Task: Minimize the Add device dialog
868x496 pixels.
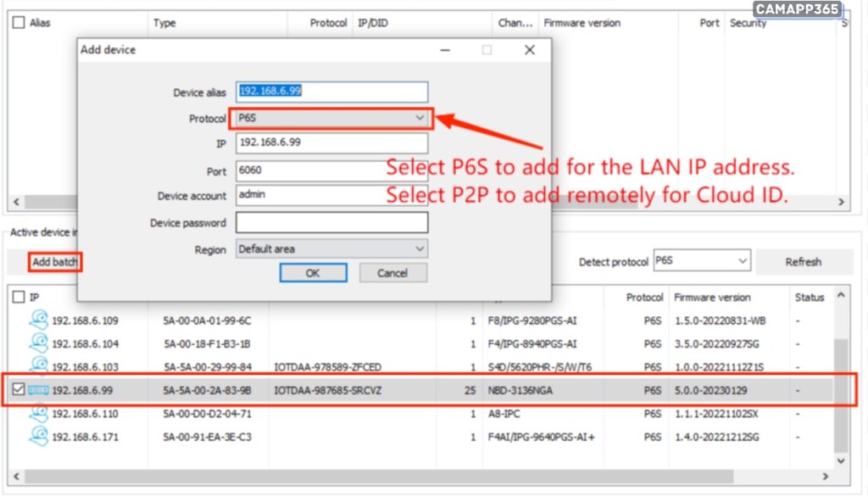Action: pos(444,50)
